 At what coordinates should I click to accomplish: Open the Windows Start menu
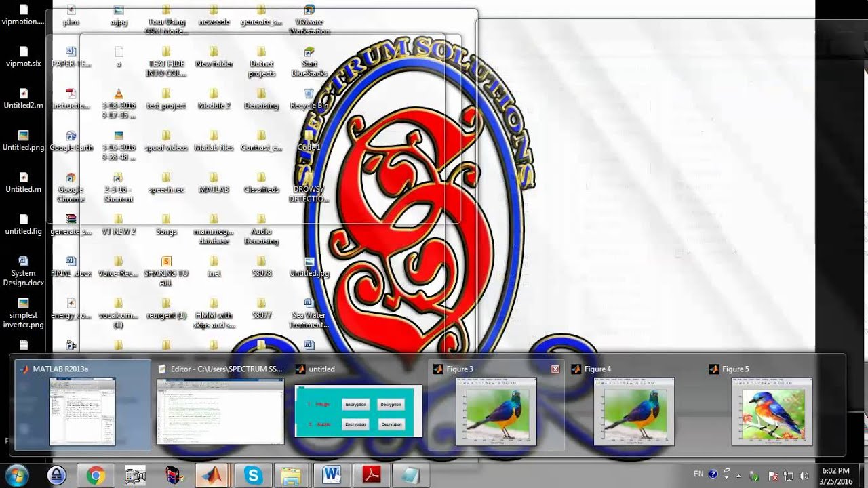pyautogui.click(x=16, y=476)
